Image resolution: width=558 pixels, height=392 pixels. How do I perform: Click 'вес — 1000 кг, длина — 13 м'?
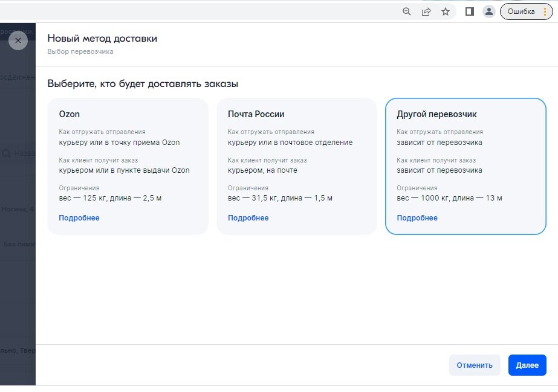[449, 198]
